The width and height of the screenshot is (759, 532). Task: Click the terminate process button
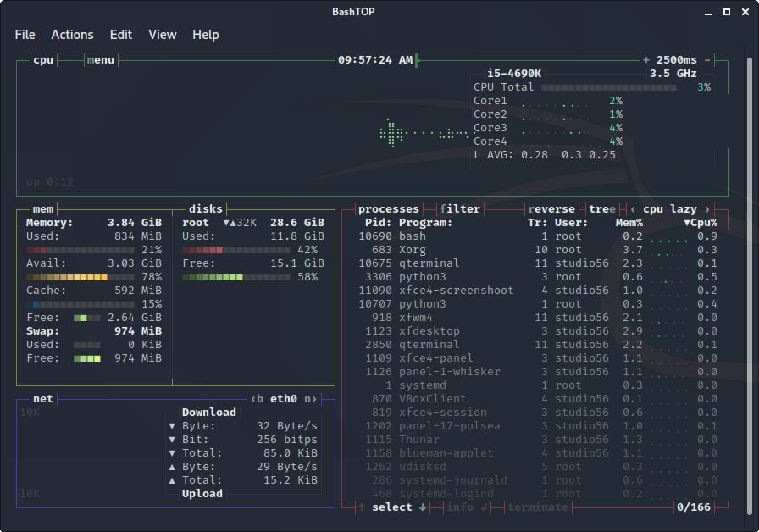tap(537, 507)
